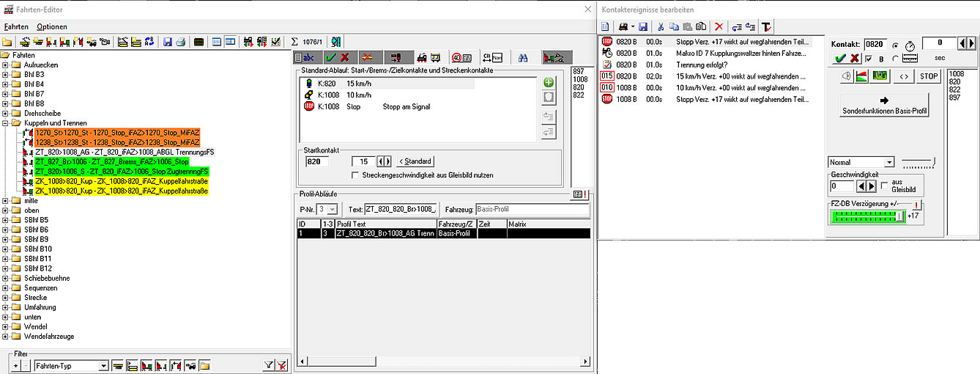Open the binoculars search tab icon

(523, 57)
